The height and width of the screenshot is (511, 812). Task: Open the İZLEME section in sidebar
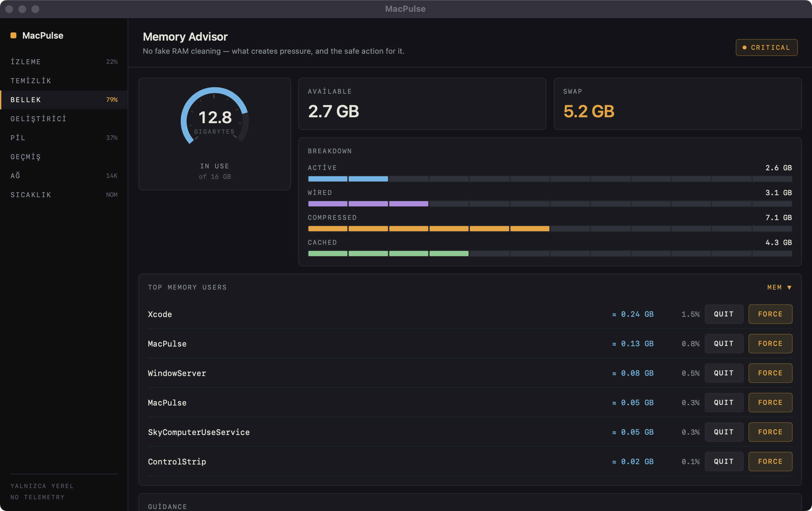pos(64,62)
